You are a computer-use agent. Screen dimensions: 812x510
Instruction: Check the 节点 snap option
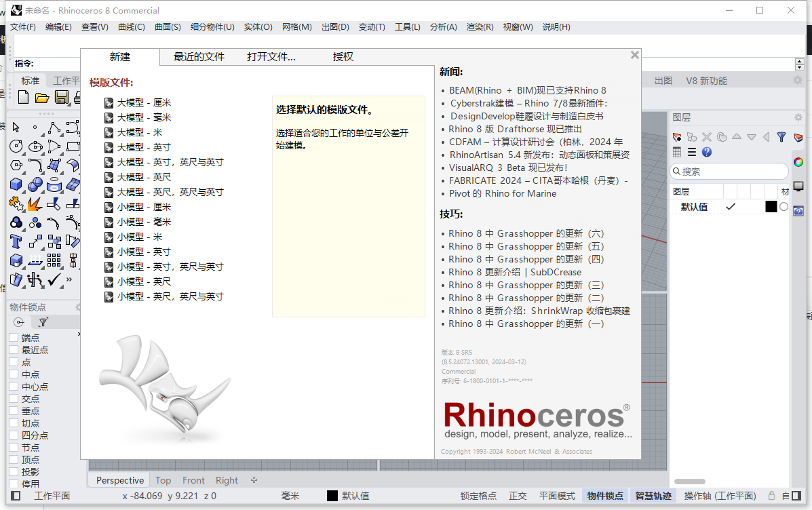pyautogui.click(x=14, y=448)
